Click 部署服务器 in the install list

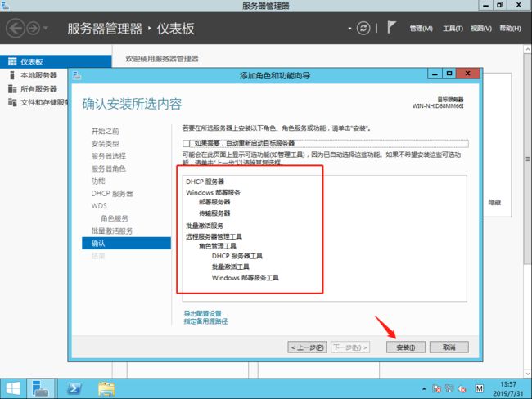click(214, 202)
